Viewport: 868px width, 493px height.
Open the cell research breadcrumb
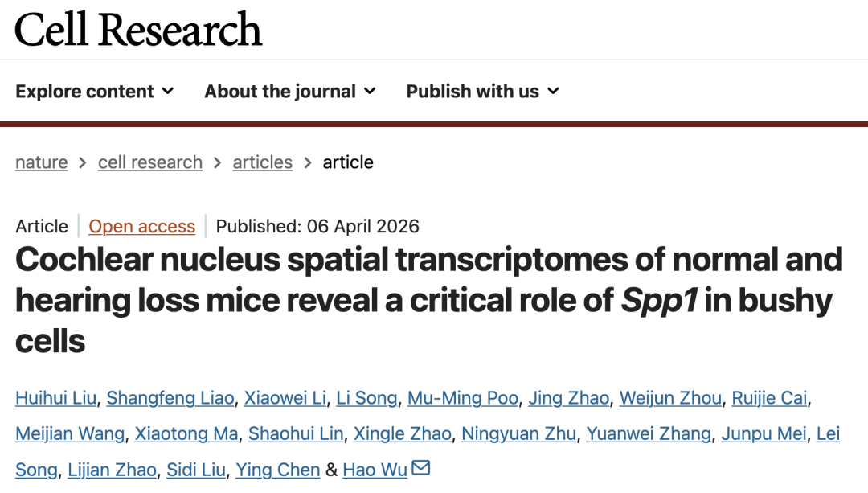[x=150, y=162]
